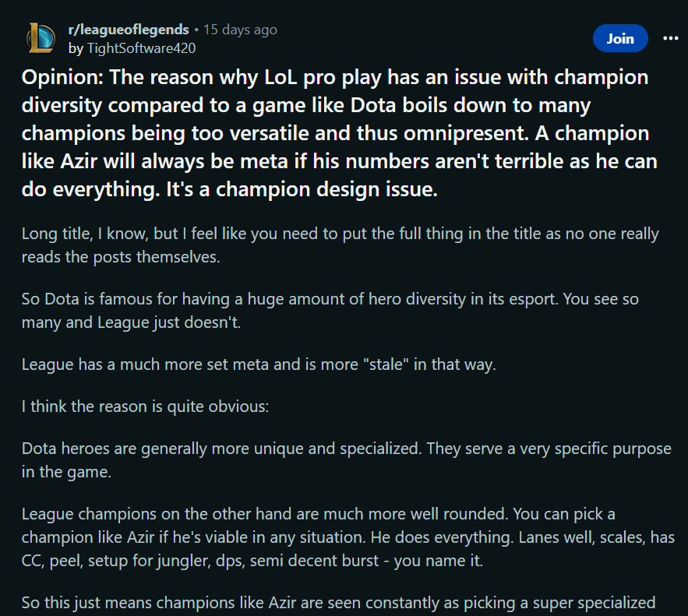Click the line "I think the reason is quite obvious:"

click(145, 407)
